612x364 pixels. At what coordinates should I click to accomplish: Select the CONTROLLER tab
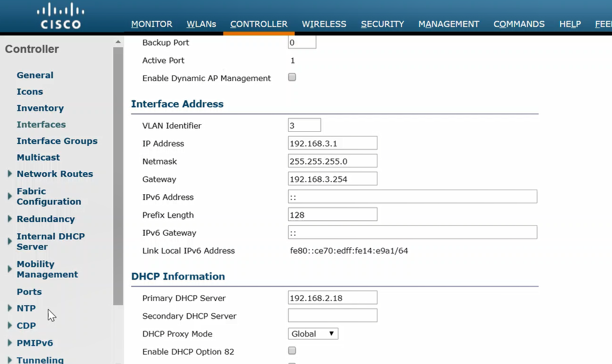259,24
